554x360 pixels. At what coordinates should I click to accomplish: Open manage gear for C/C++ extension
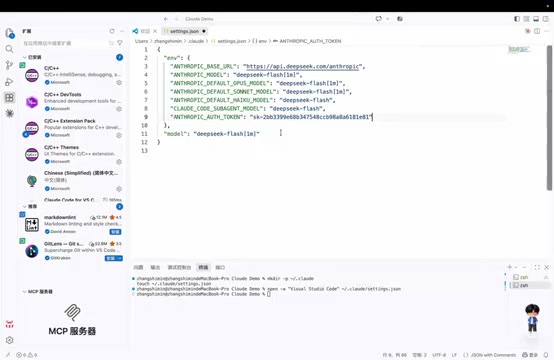pos(119,82)
